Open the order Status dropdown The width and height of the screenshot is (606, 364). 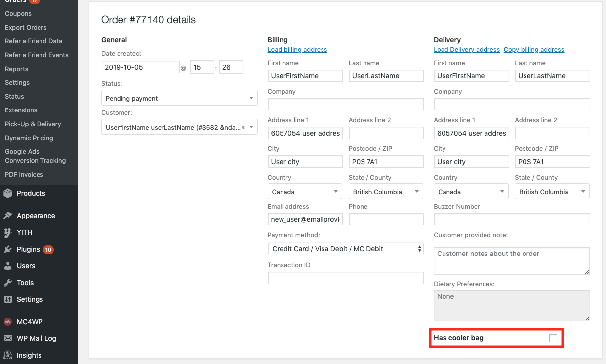click(x=179, y=98)
